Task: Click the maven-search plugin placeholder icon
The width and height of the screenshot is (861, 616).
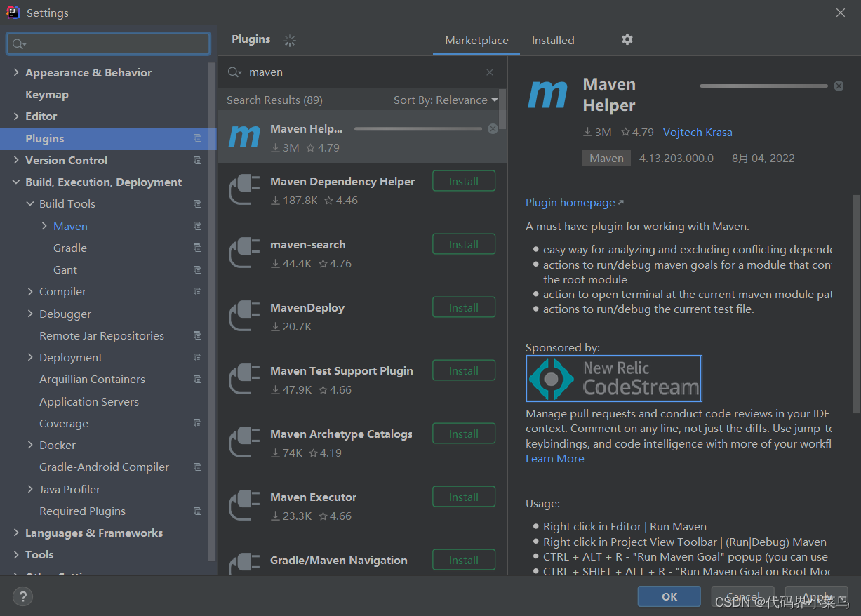Action: tap(243, 253)
